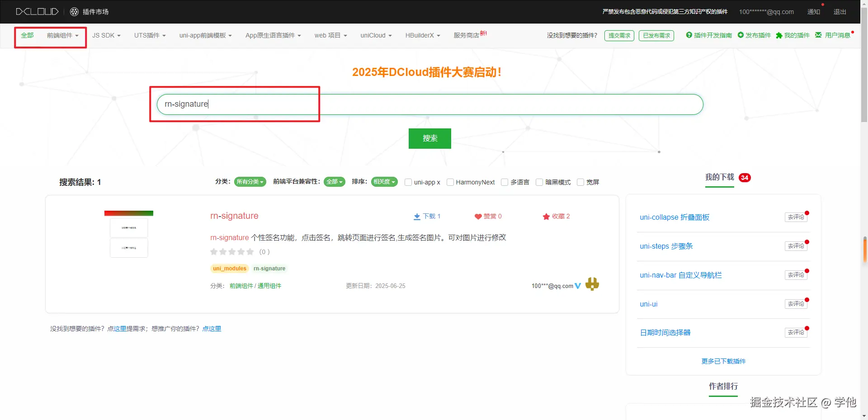Image resolution: width=868 pixels, height=420 pixels.
Task: Check notifications via the 通知 indicator
Action: pos(813,12)
